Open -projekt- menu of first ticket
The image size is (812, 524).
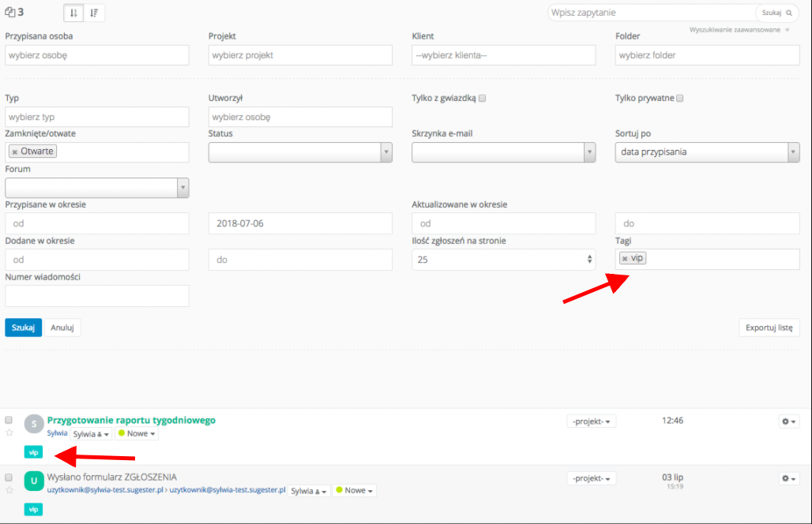[592, 421]
